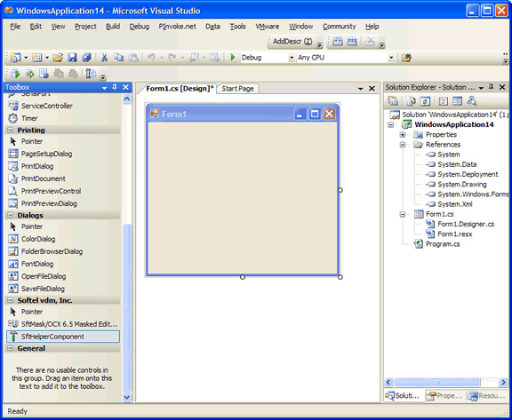Image resolution: width=512 pixels, height=420 pixels.
Task: Click the Show All Files icon in Solution Explorer
Action: click(411, 101)
